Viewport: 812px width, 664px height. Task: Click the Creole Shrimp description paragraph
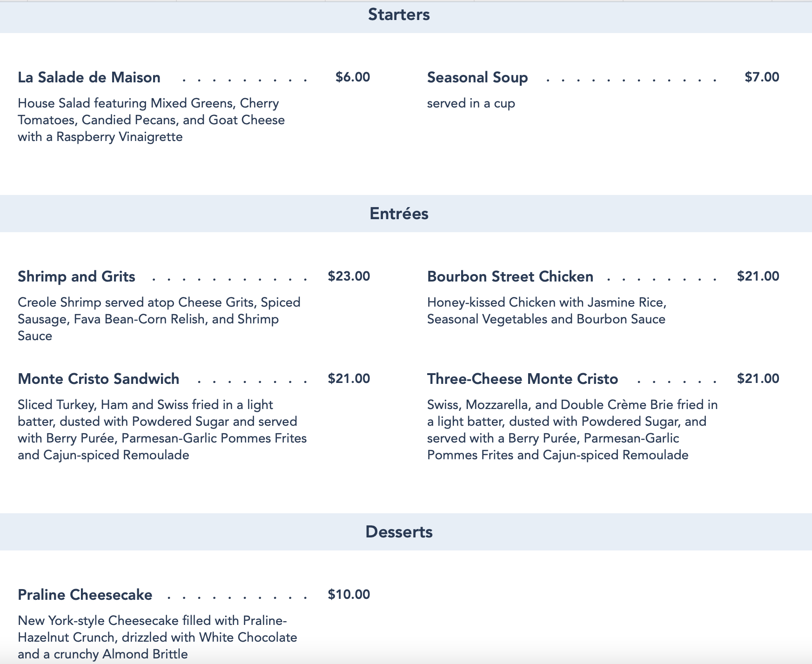(x=159, y=319)
